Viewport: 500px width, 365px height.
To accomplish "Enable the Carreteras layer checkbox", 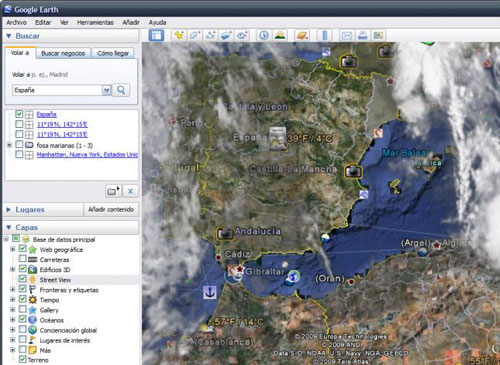I will click(22, 259).
